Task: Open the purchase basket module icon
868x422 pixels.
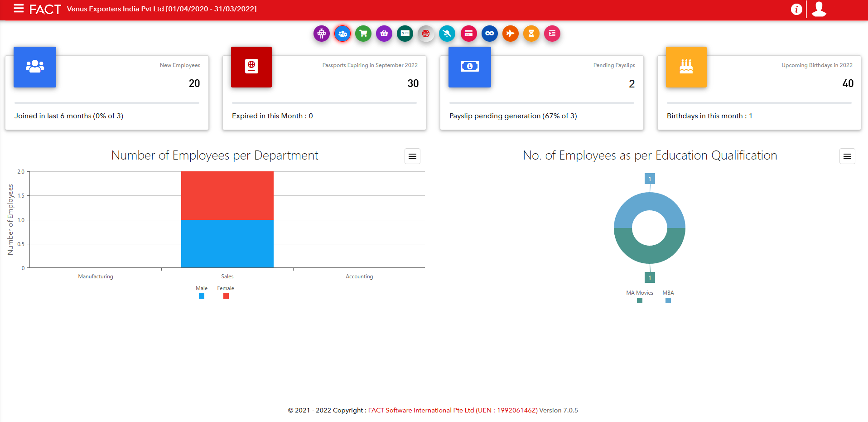Action: point(384,34)
